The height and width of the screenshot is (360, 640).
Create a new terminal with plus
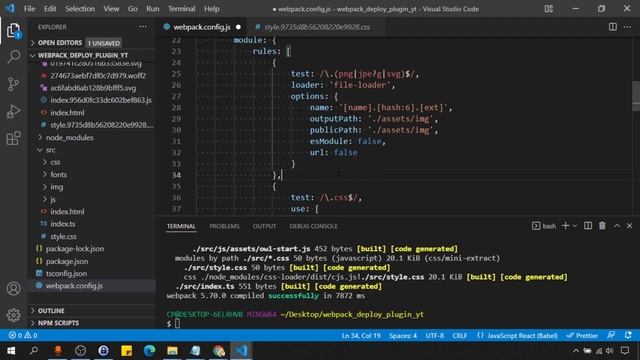565,226
